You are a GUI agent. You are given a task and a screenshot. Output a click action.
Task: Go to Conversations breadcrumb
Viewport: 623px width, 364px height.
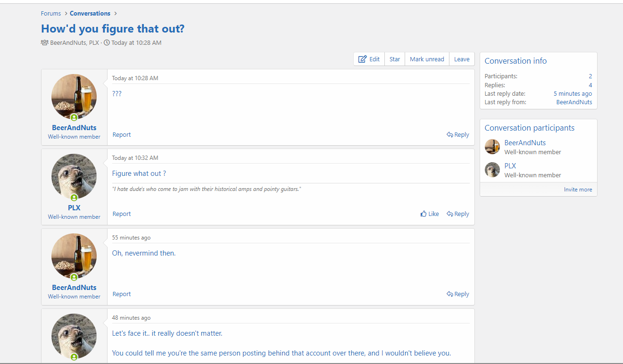click(x=90, y=13)
